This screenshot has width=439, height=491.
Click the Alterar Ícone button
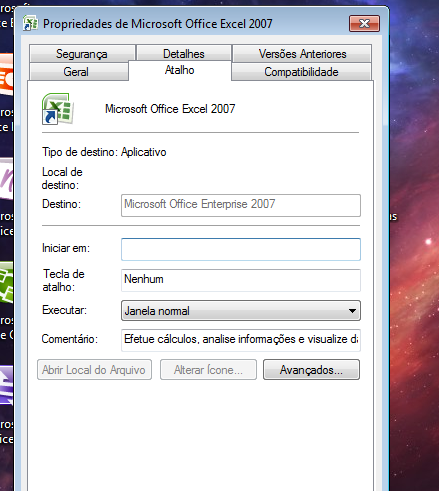pos(208,370)
